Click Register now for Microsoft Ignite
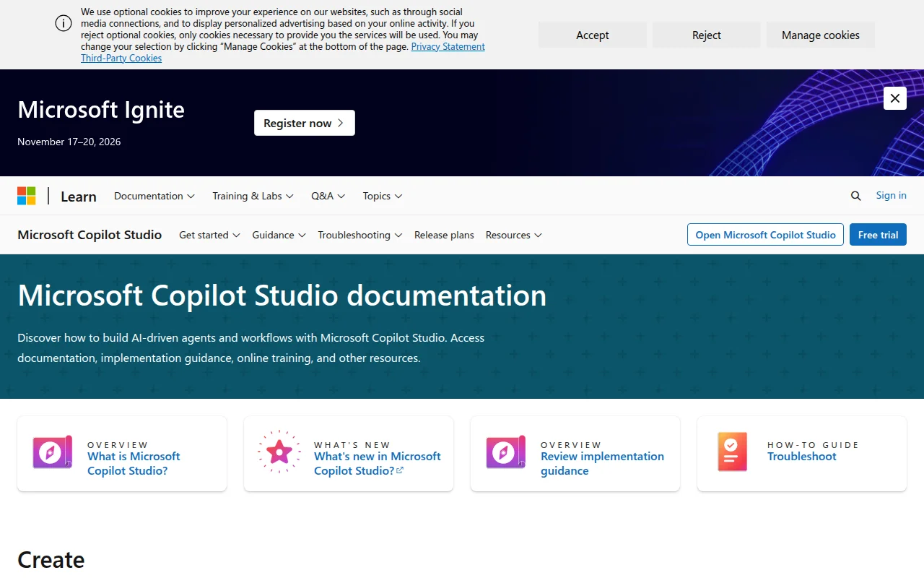The width and height of the screenshot is (924, 578). click(305, 123)
